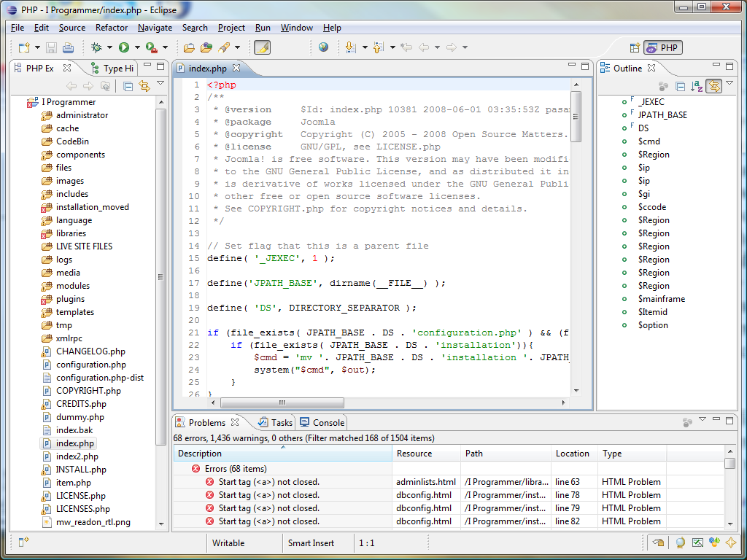This screenshot has height=560, width=747.
Task: Select the Errors (68 items) row
Action: (x=283, y=469)
